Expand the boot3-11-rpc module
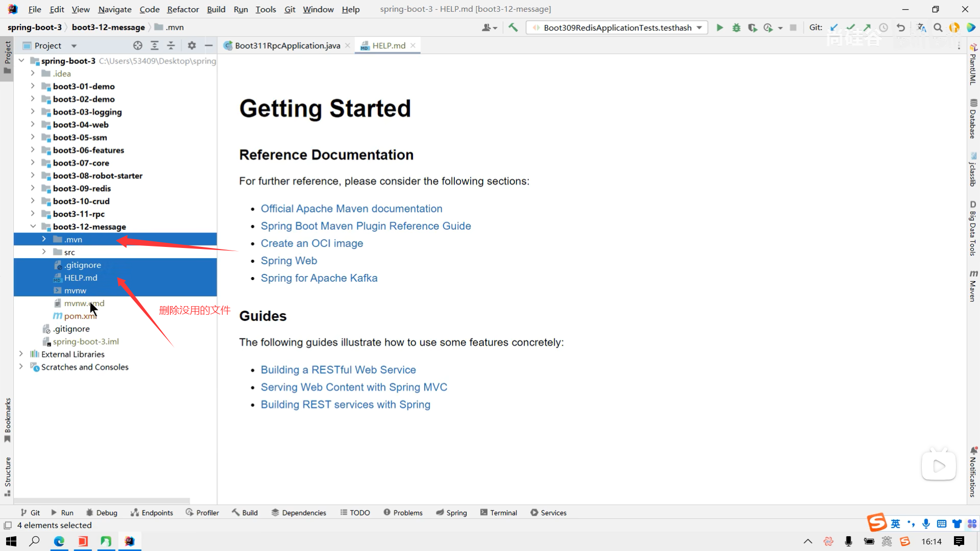This screenshot has height=551, width=980. point(33,214)
